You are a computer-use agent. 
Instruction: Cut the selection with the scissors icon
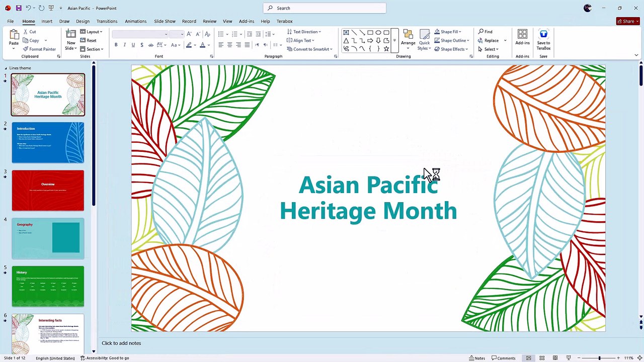coord(25,32)
